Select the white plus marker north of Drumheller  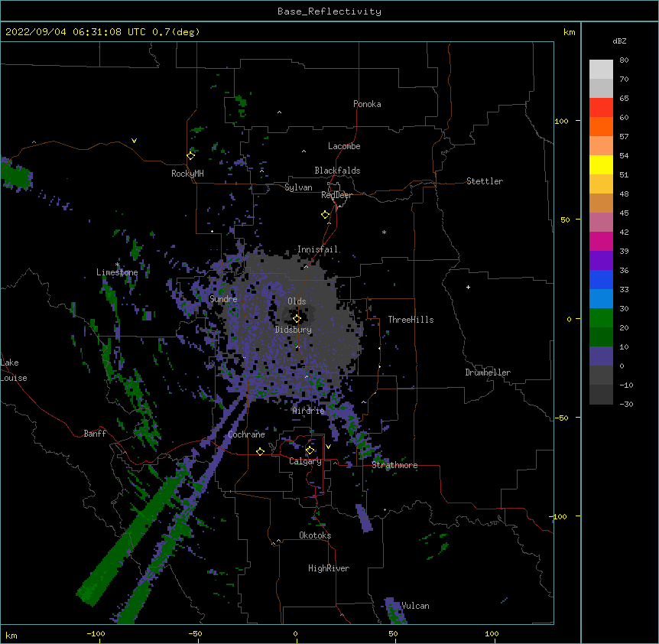pos(468,287)
